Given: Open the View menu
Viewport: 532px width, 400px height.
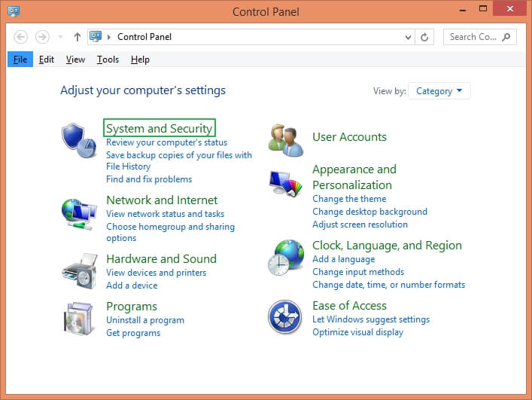Looking at the screenshot, I should 75,60.
